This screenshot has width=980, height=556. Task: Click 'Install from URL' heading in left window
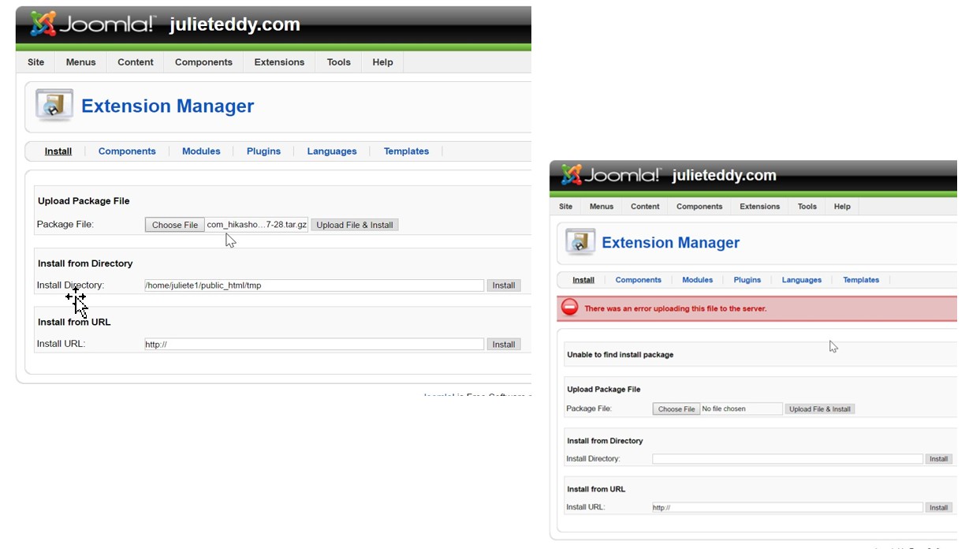74,322
